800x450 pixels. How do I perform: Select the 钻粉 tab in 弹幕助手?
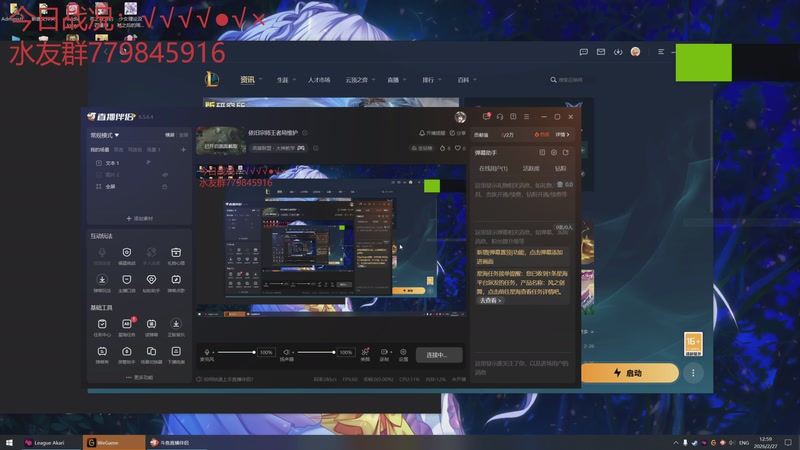click(560, 168)
